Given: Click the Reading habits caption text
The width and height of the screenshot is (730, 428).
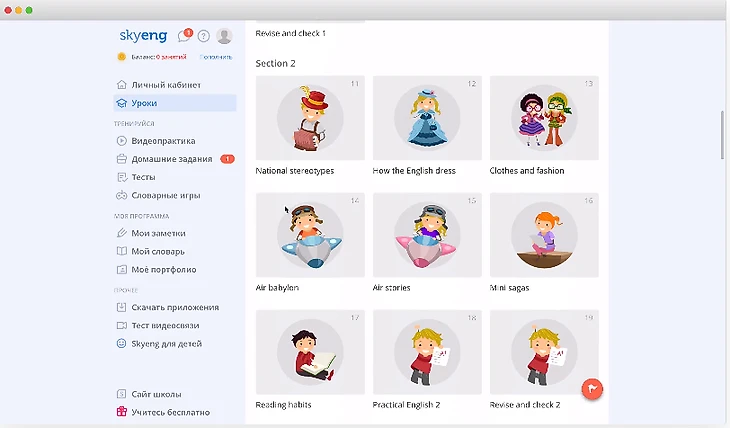Looking at the screenshot, I should coord(283,404).
